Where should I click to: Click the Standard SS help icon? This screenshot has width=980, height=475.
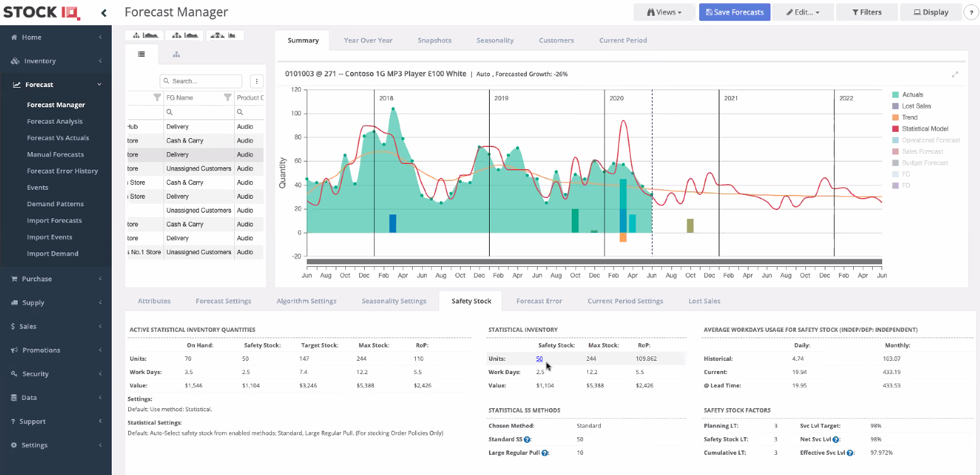click(527, 439)
